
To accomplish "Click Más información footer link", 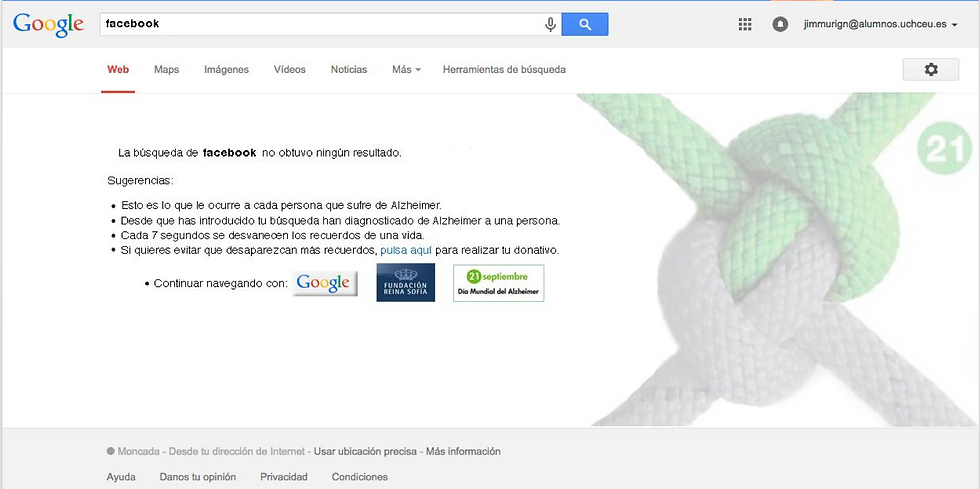I will click(463, 451).
